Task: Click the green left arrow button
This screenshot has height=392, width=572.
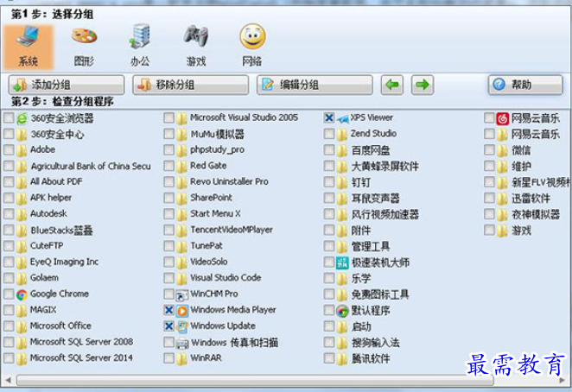Action: (x=392, y=85)
